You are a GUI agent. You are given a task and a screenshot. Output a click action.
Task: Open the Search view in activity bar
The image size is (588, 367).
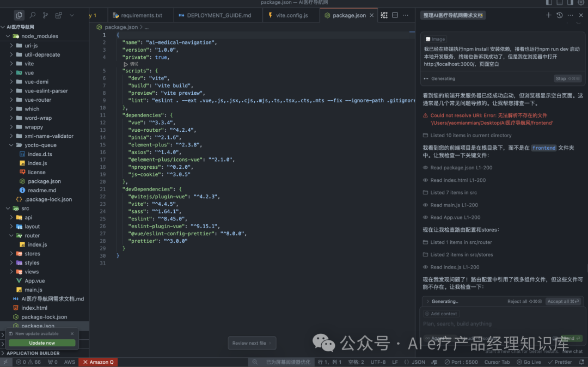tap(33, 15)
